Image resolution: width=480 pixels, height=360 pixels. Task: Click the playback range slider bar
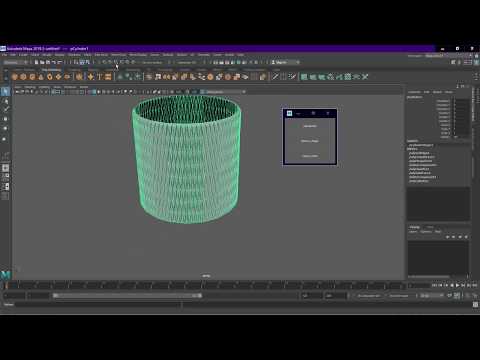coord(128,296)
